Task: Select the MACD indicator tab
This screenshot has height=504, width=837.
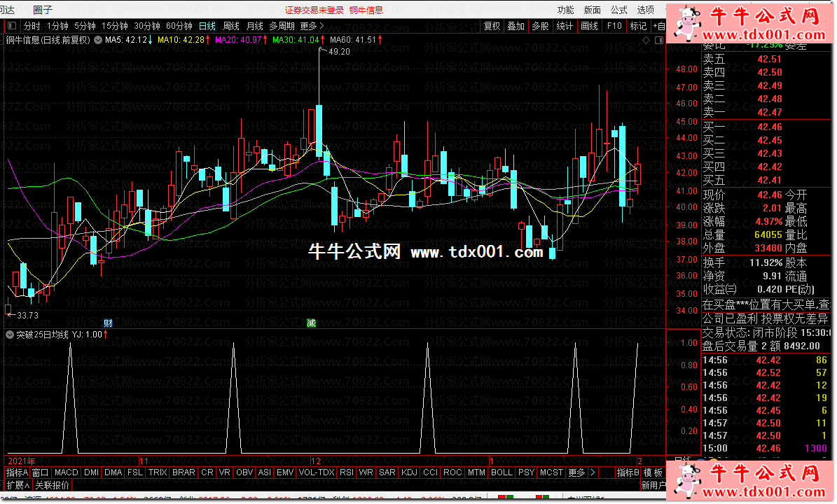Action: (67, 472)
